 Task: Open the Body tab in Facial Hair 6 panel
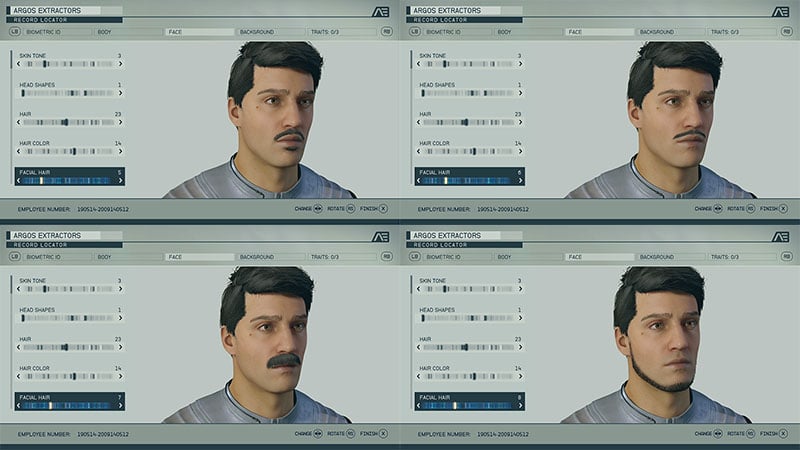tap(528, 32)
